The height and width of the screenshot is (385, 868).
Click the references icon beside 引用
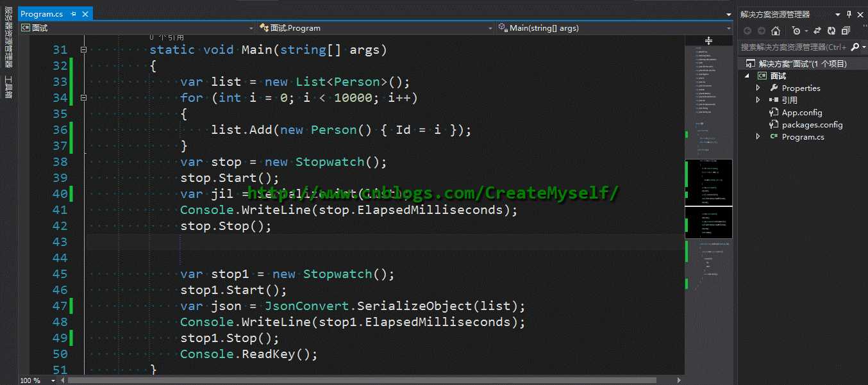774,100
